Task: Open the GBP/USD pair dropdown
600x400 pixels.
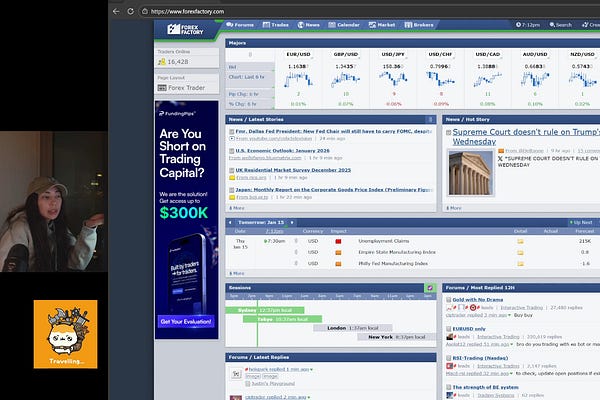Action: 346,55
